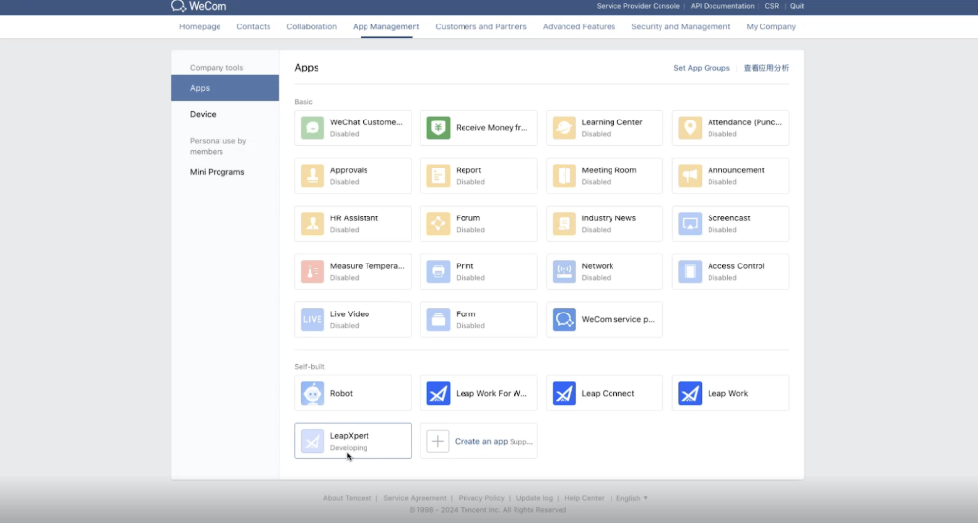Click the Form icon
980x529 pixels.
[438, 319]
